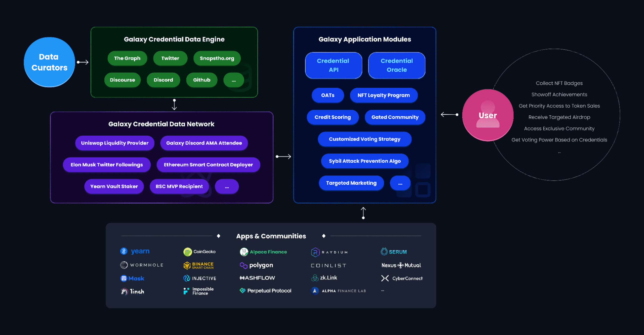This screenshot has width=644, height=335.
Task: Select Customized Voting Strategy pill
Action: click(365, 139)
